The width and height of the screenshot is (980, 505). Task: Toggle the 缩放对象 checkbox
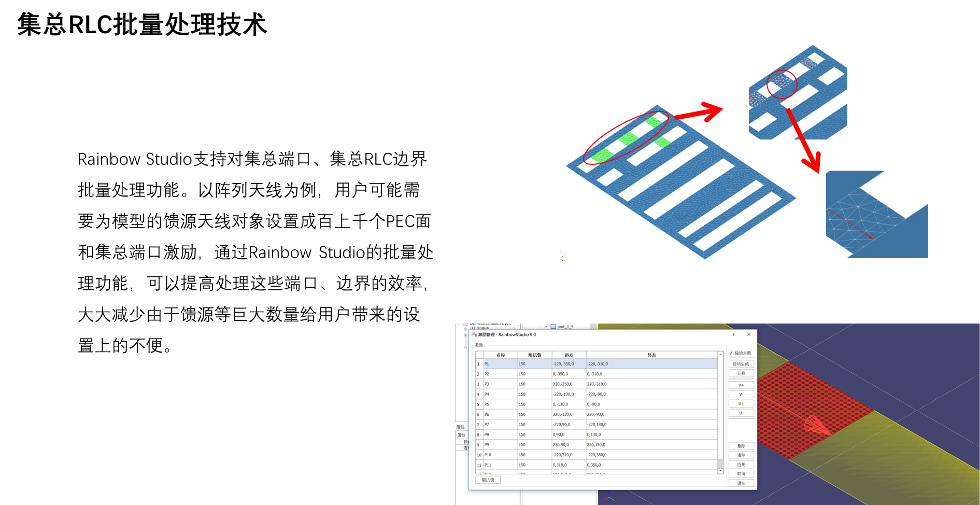731,353
